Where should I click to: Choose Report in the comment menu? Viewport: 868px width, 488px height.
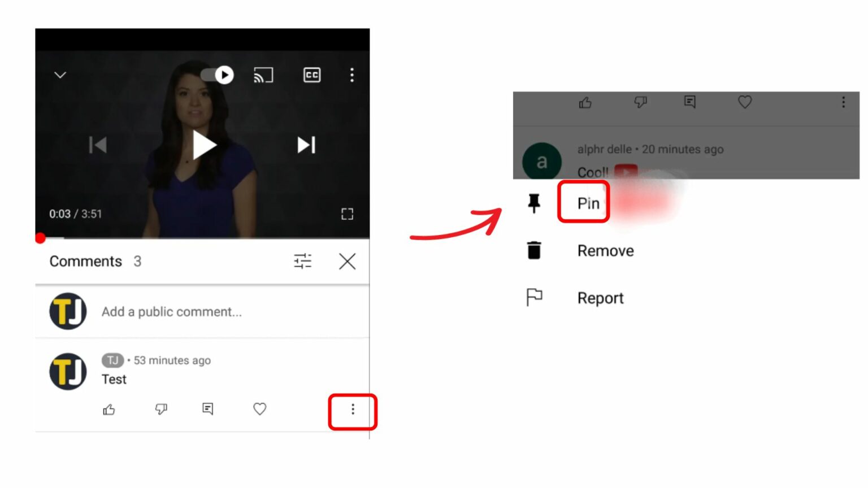601,298
